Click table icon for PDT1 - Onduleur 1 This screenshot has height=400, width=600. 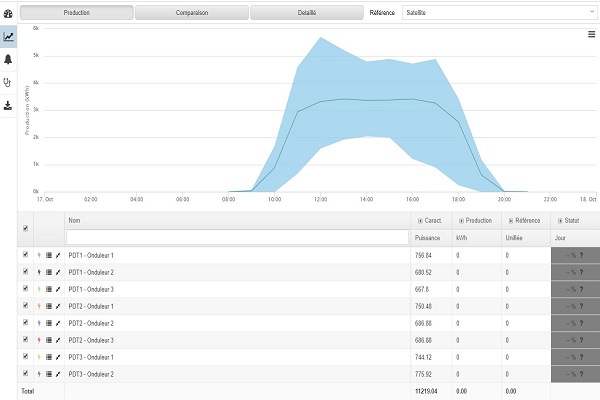coord(49,255)
